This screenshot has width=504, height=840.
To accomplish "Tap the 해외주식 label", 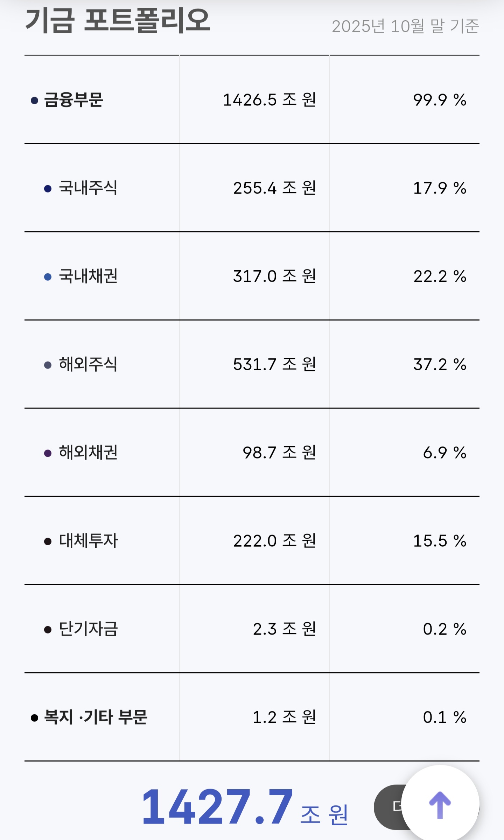I will 88,364.
